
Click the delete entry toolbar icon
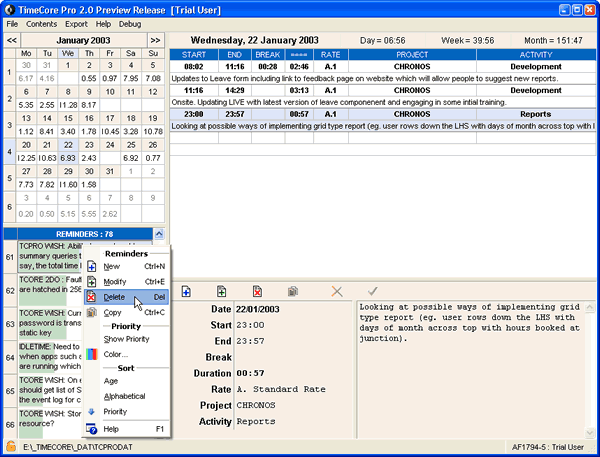pos(257,292)
